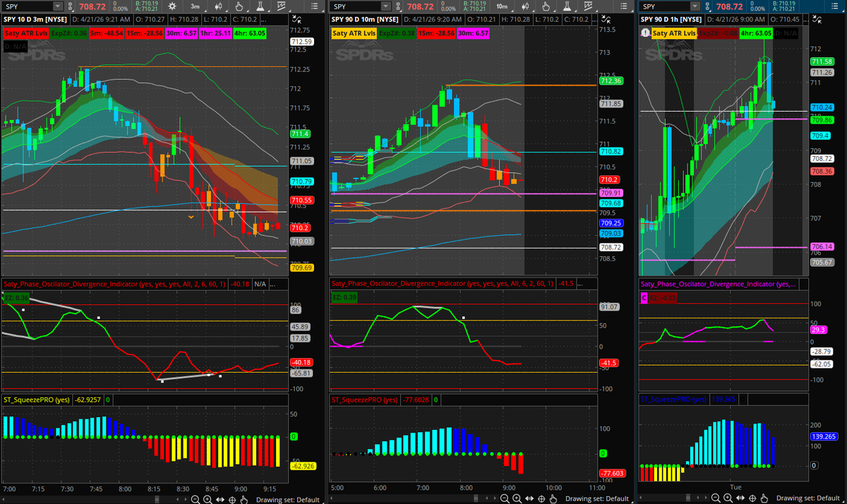Select the candlestick chart style icon
847x504 pixels.
coord(219,6)
